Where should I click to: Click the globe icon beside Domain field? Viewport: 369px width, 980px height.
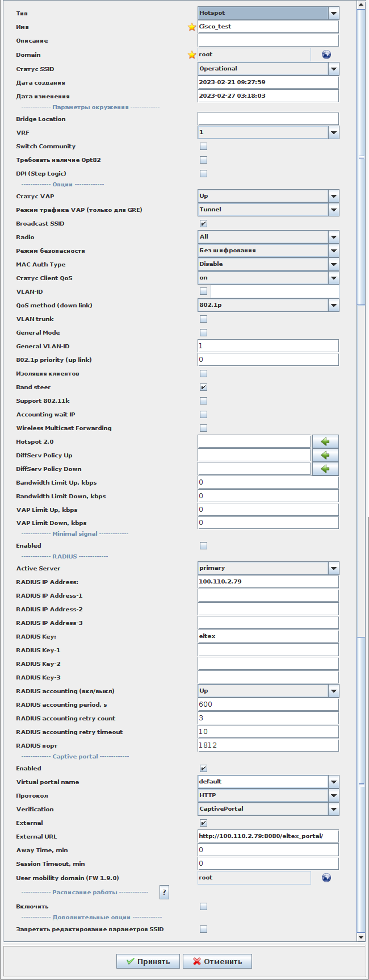(x=326, y=55)
